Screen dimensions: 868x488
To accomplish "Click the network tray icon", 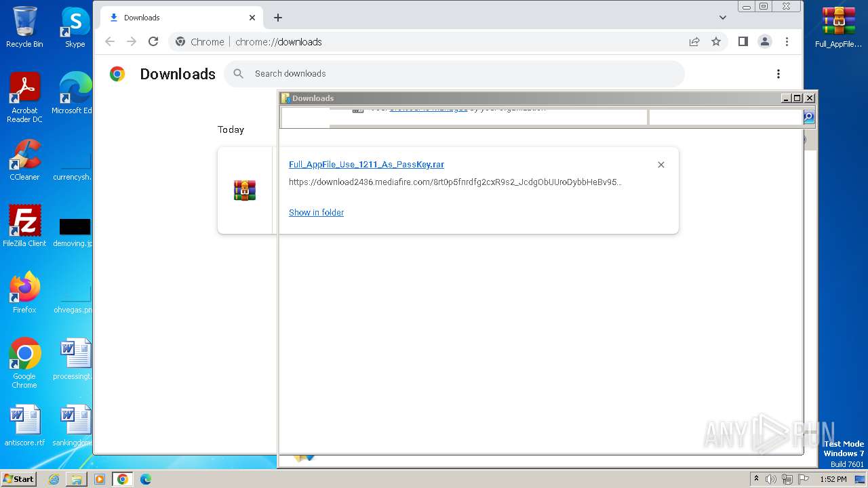I will 787,479.
